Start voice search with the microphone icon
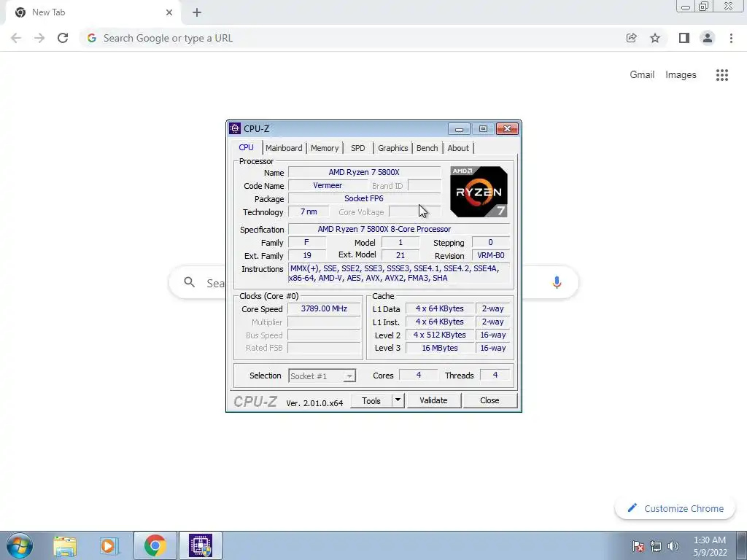The image size is (747, 560). point(557,282)
